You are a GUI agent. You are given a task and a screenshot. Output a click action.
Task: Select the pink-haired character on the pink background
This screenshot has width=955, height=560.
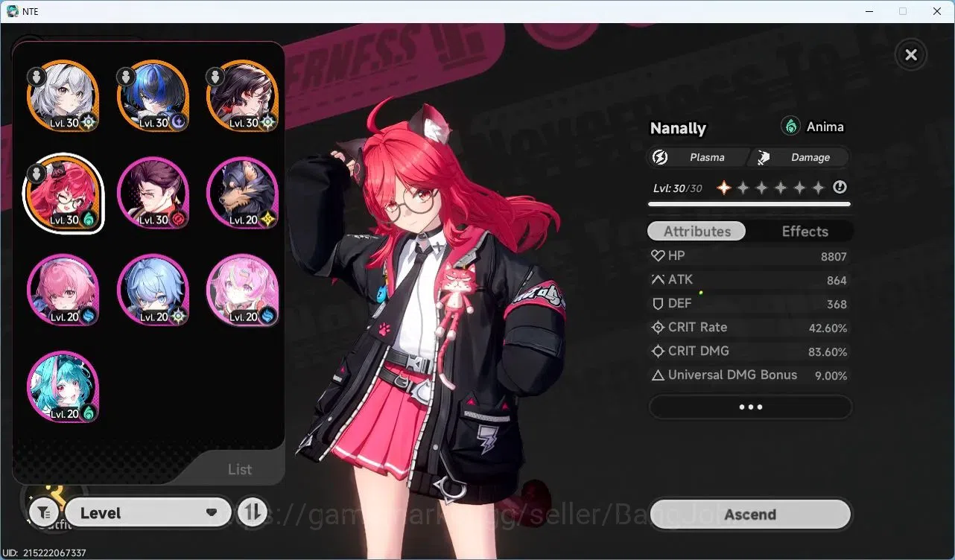[242, 290]
